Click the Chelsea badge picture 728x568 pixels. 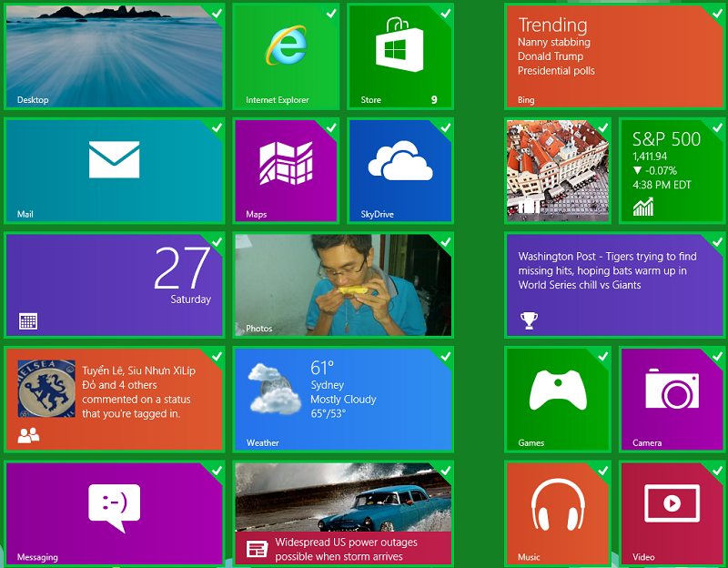[x=46, y=389]
